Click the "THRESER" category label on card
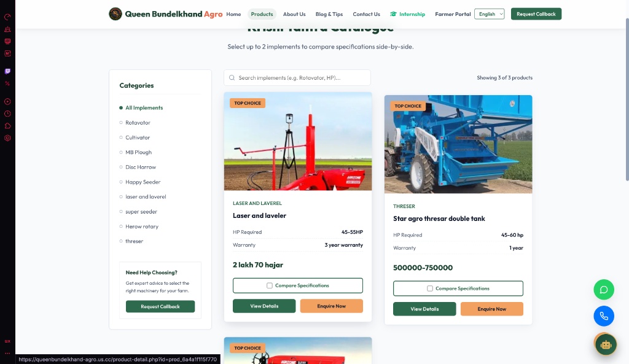 404,206
